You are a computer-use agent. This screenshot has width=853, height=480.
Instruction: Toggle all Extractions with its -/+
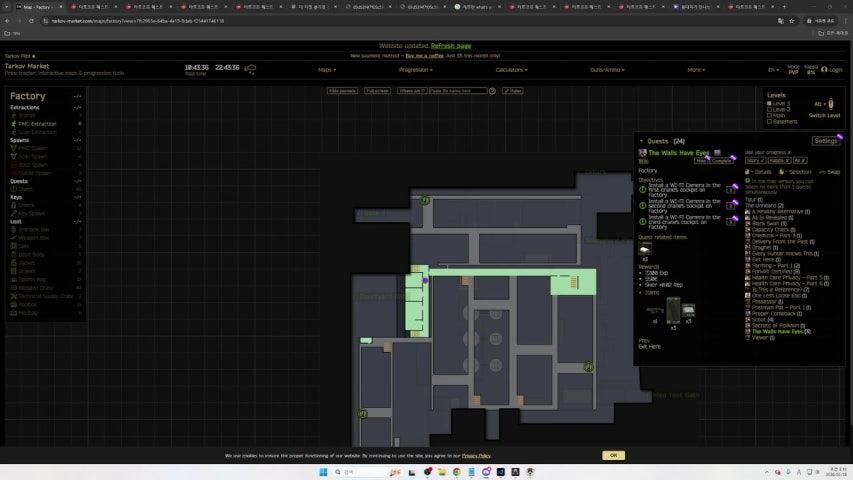[77, 108]
